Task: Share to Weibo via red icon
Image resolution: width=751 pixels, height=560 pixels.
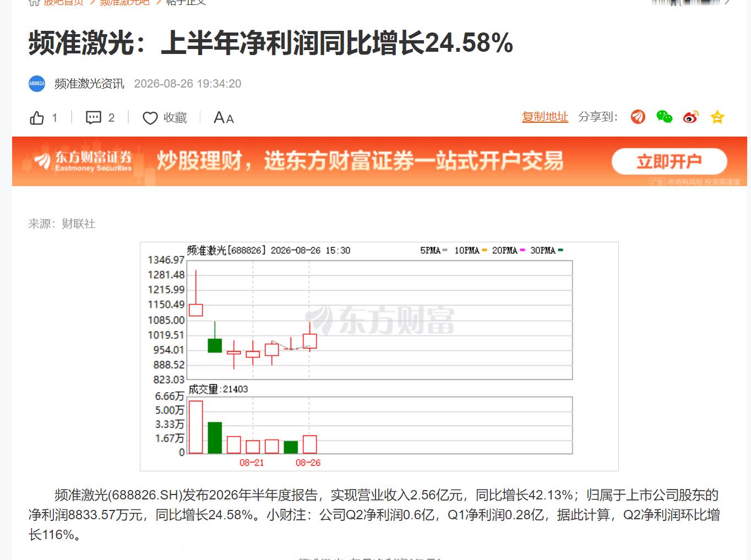Action: pyautogui.click(x=690, y=117)
